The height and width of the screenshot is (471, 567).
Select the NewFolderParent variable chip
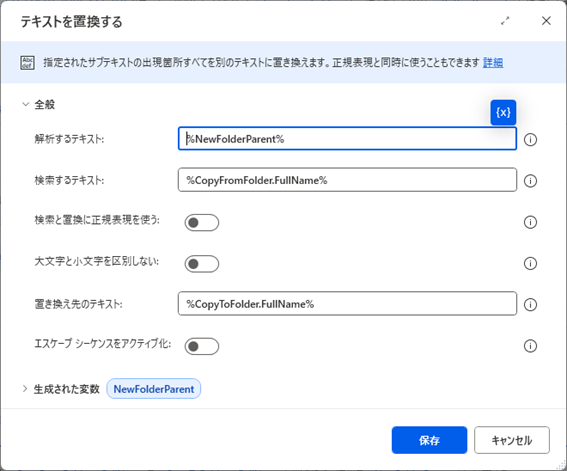154,389
